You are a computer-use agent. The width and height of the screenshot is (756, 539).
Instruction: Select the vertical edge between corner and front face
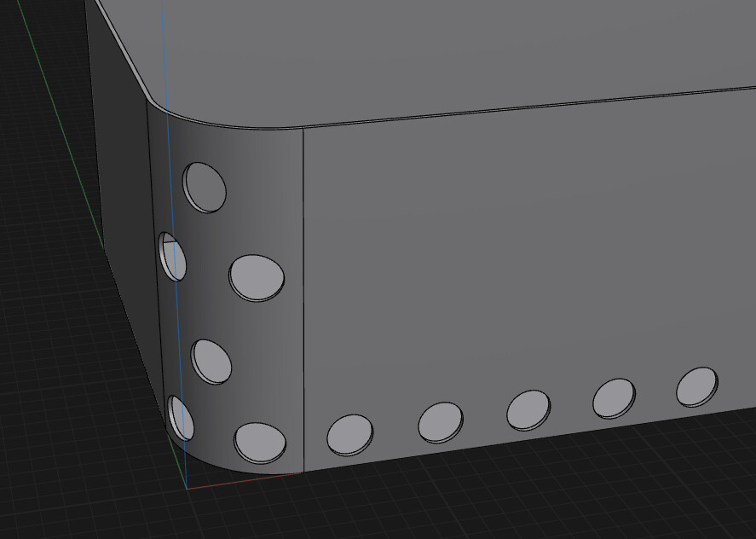(x=303, y=300)
